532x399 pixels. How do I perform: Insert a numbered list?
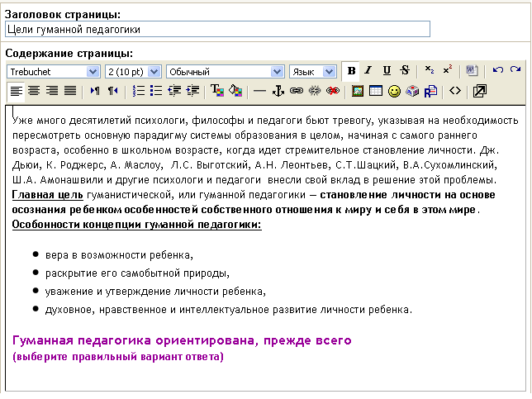tap(138, 91)
